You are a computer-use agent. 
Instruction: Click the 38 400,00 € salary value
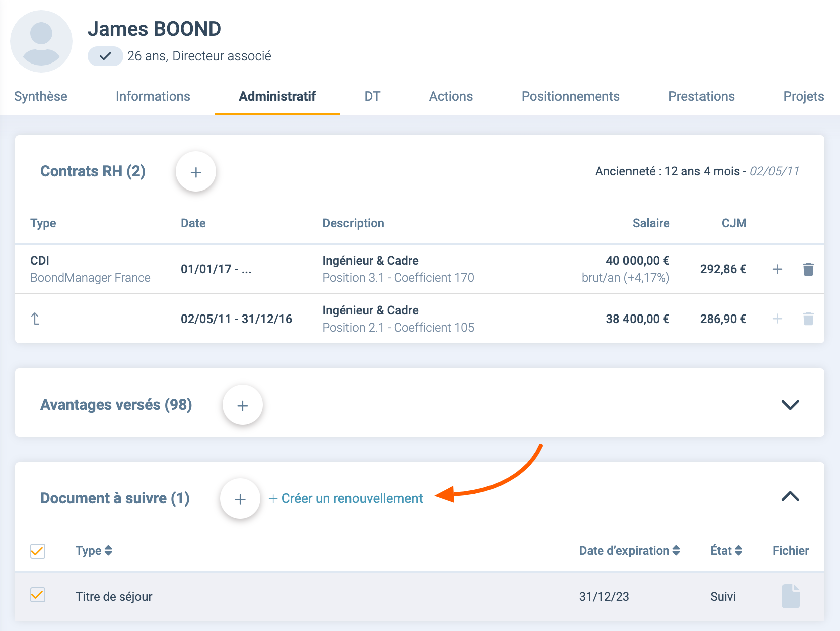tap(638, 319)
